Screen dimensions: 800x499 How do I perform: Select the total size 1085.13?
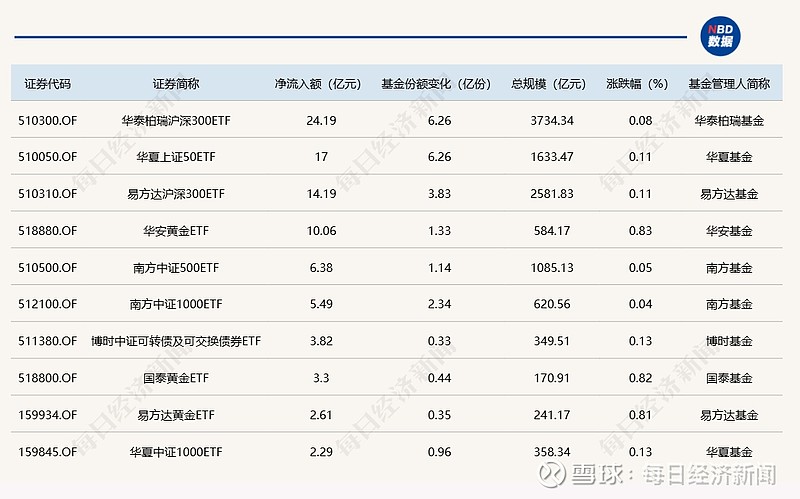pos(552,268)
